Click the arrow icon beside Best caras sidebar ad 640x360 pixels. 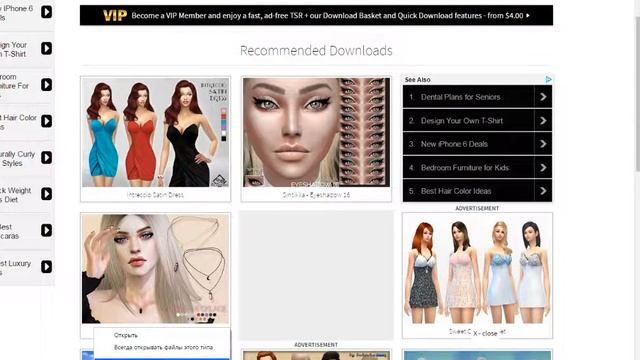click(47, 230)
